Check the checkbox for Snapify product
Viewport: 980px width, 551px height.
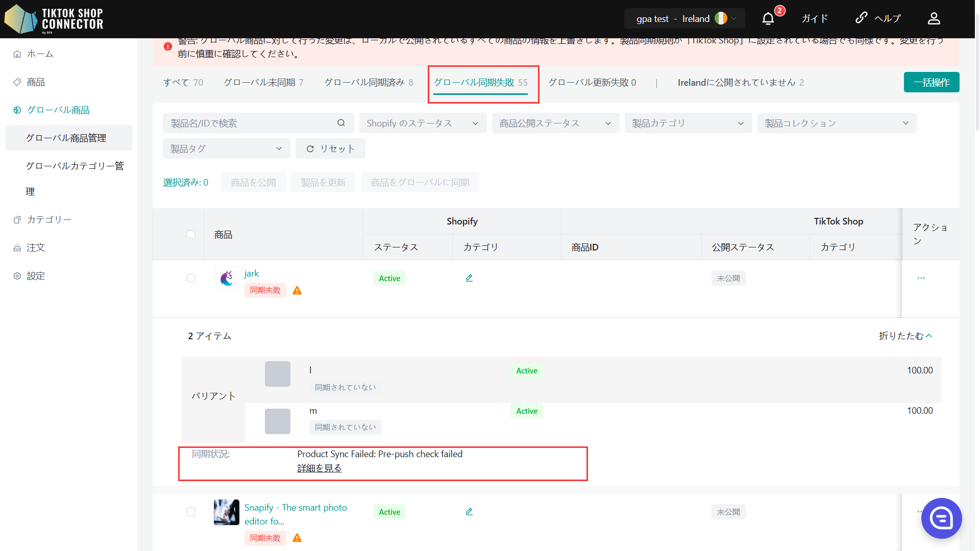pyautogui.click(x=191, y=512)
